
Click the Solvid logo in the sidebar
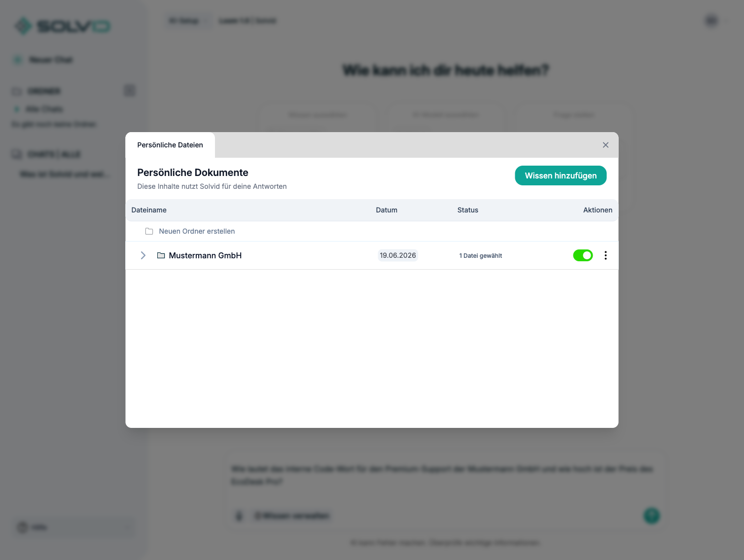(x=63, y=26)
